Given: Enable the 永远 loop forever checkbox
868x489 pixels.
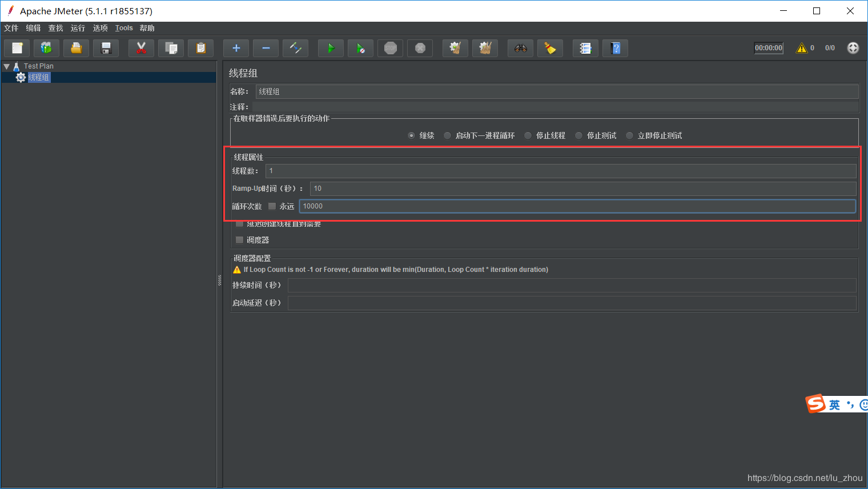Looking at the screenshot, I should (x=272, y=206).
